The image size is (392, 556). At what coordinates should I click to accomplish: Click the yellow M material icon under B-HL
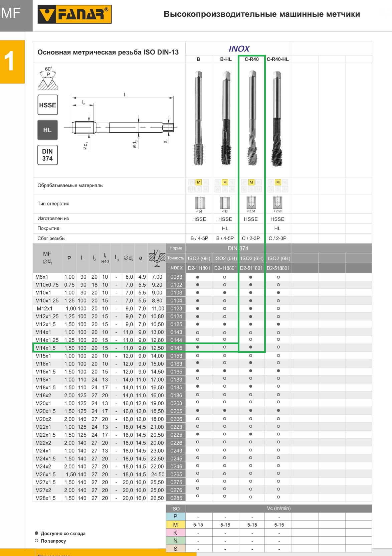[225, 182]
